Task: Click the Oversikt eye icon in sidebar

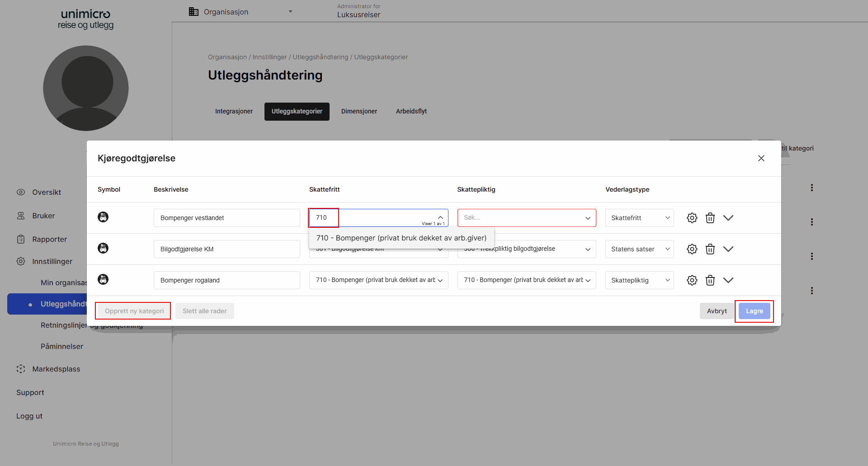Action: (21, 192)
